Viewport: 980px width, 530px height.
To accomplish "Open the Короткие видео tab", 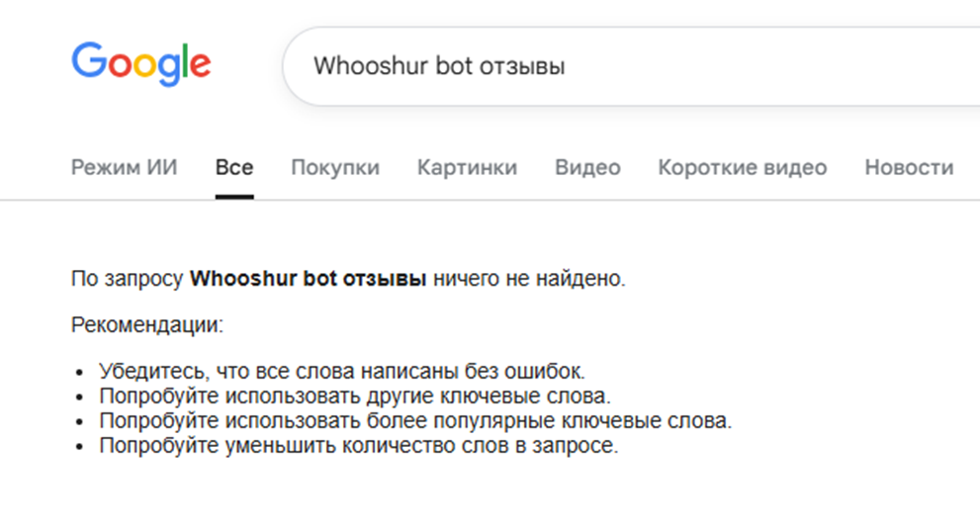I will click(742, 168).
